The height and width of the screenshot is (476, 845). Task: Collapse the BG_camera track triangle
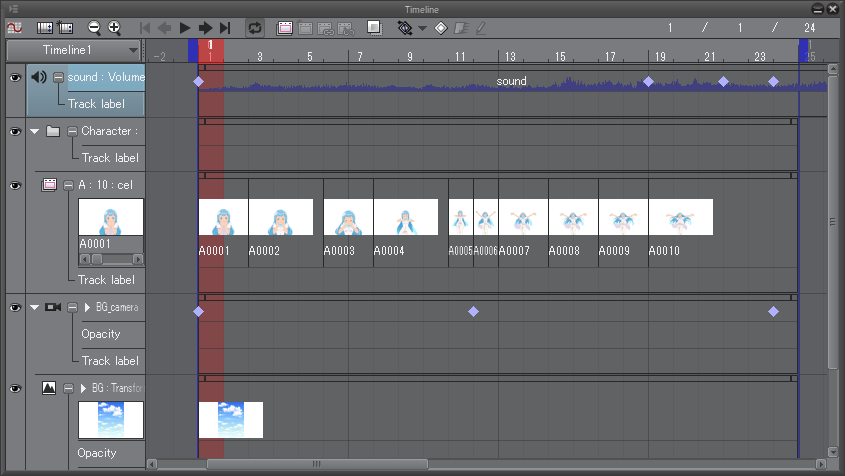click(35, 307)
